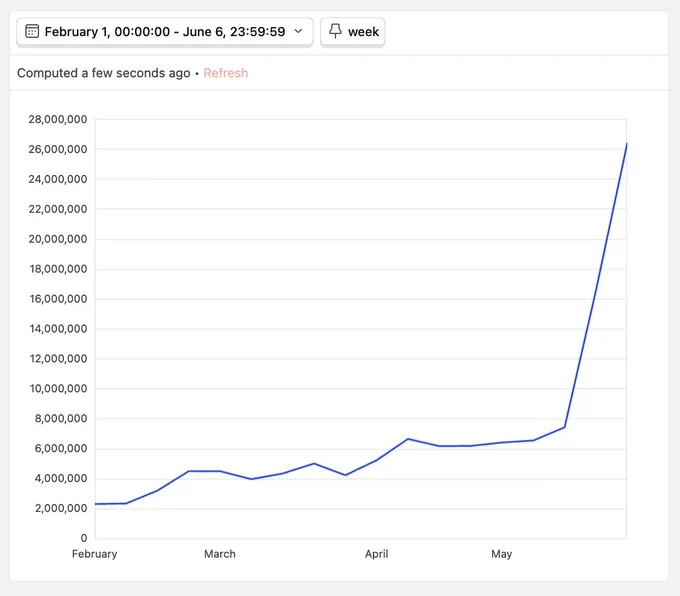The height and width of the screenshot is (596, 680).
Task: Click the April x-axis label
Action: pyautogui.click(x=376, y=554)
